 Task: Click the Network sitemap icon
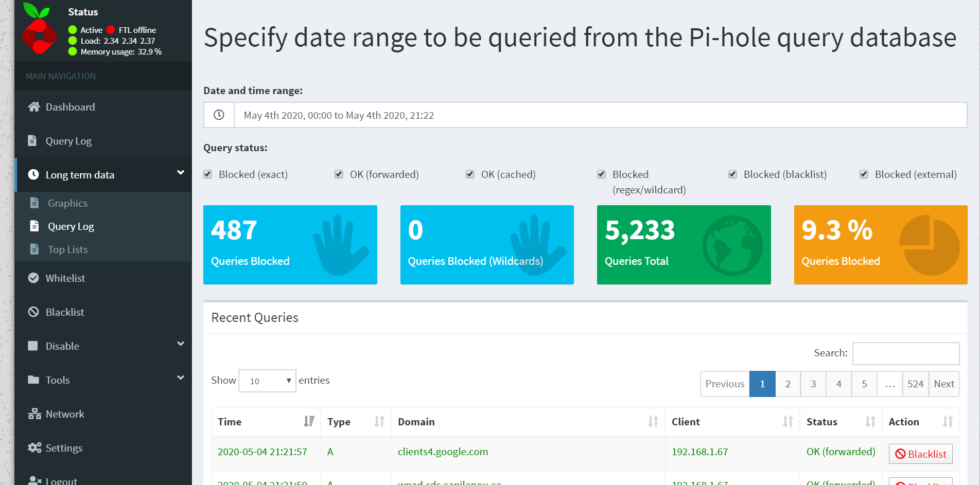pos(34,414)
